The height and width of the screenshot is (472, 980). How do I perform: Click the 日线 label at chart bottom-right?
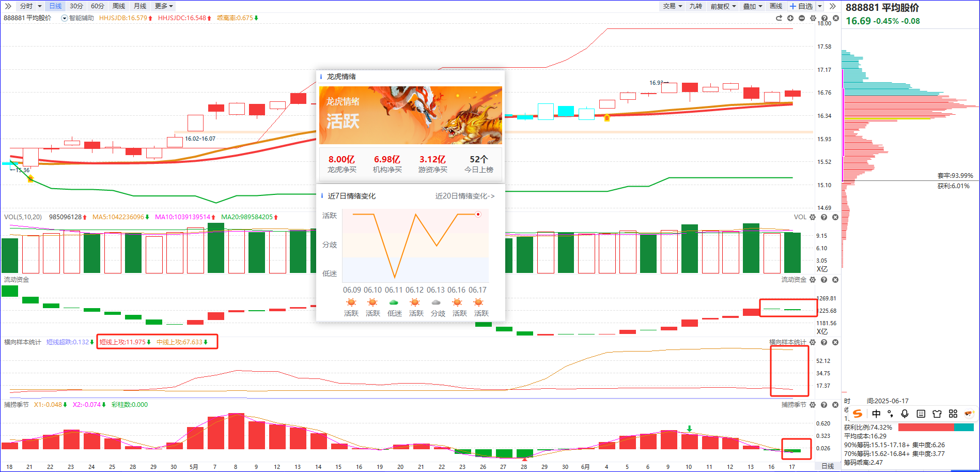(x=828, y=466)
